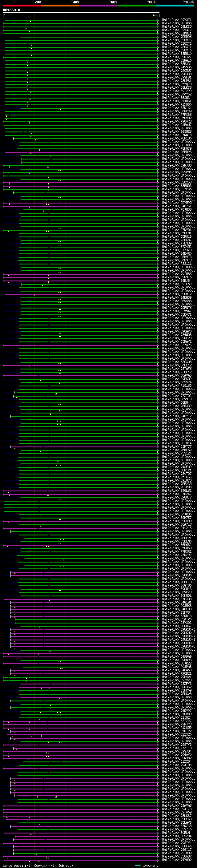
Task: Select the UniRef100_Q9SFG1 label
Action: point(177,78)
